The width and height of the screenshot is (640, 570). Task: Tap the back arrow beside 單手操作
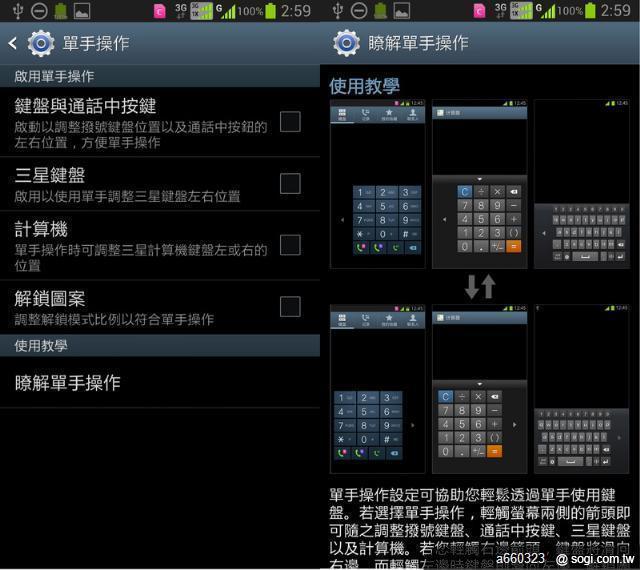click(13, 43)
